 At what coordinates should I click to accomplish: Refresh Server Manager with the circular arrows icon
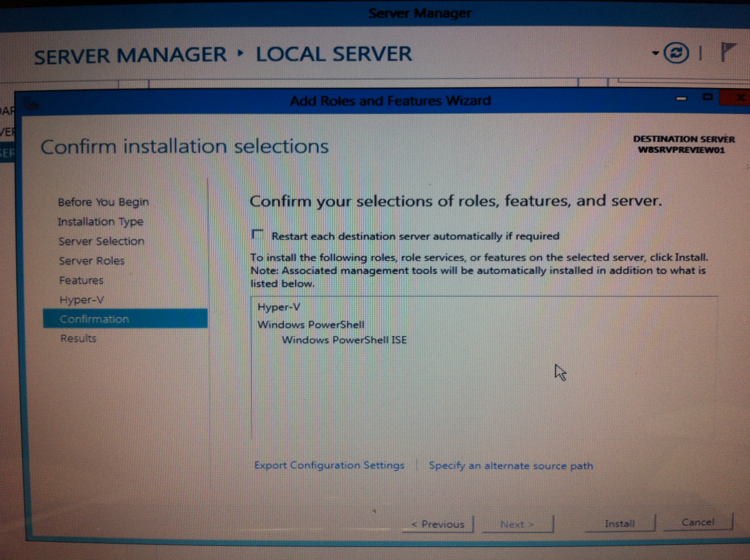coord(676,53)
